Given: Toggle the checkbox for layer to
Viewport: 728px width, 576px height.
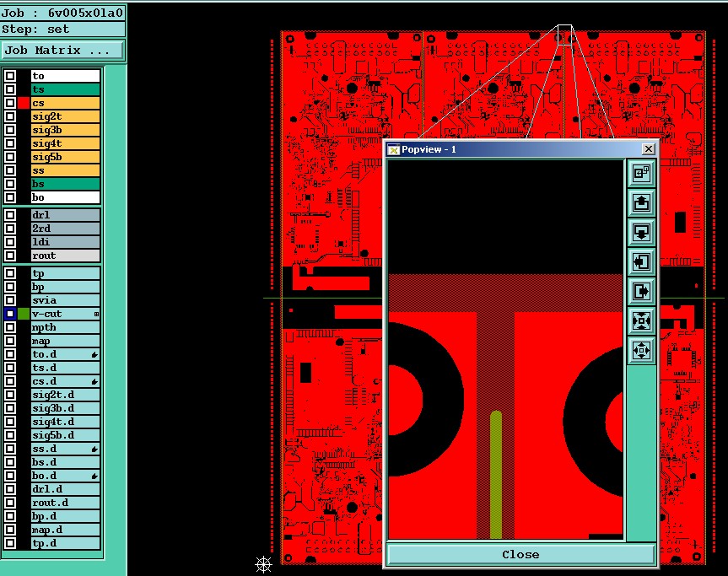Looking at the screenshot, I should click(x=10, y=76).
